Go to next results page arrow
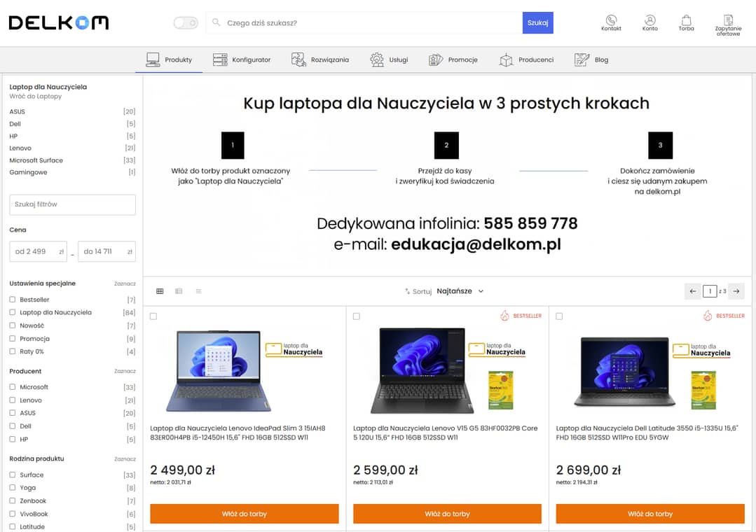 pyautogui.click(x=736, y=291)
